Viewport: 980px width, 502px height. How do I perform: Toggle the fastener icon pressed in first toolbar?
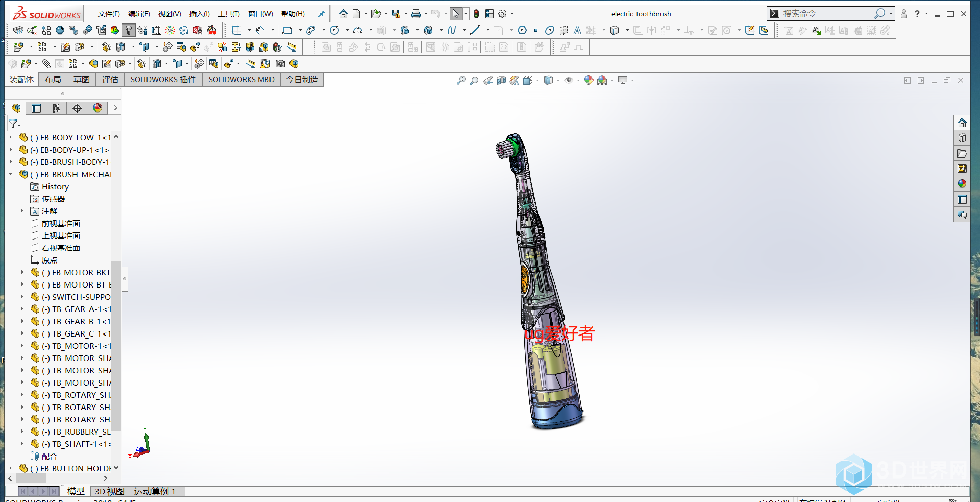(129, 30)
